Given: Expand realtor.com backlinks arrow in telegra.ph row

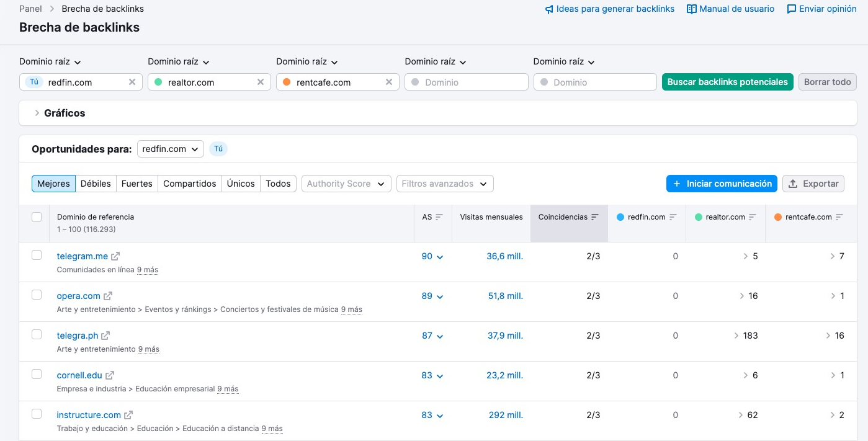Looking at the screenshot, I should (x=736, y=336).
